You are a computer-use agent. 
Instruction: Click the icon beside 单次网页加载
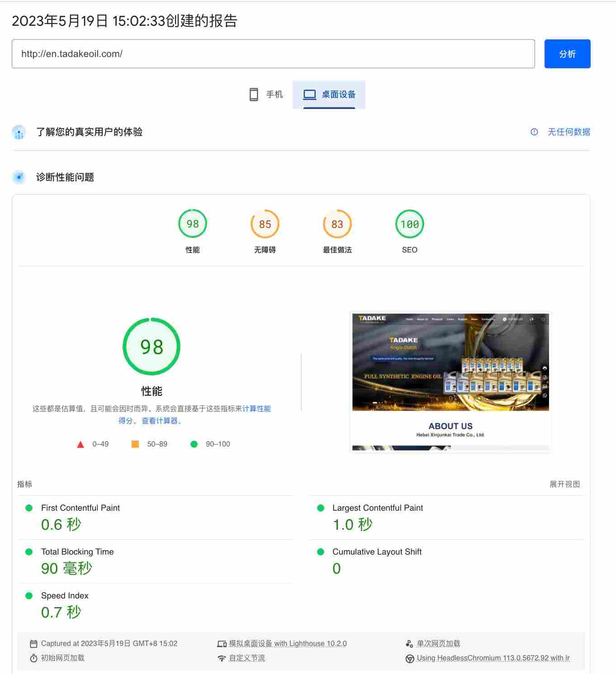[x=409, y=643]
